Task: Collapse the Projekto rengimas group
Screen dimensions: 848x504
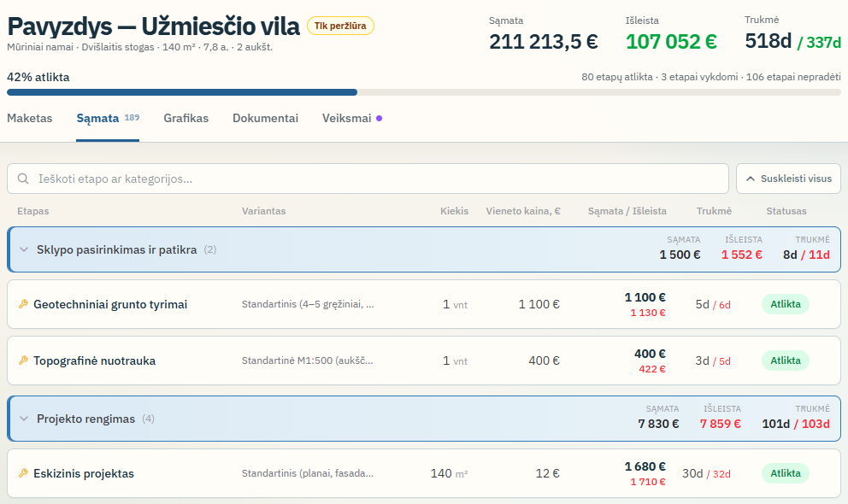Action: [24, 419]
